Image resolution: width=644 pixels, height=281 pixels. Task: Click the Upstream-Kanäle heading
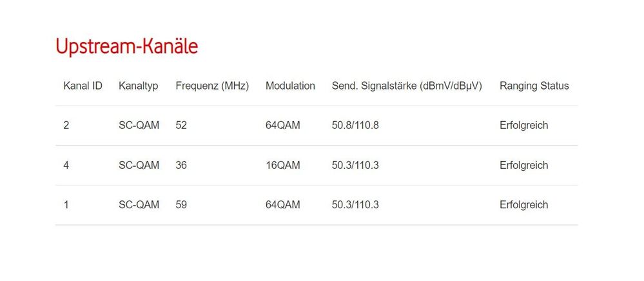pos(126,47)
